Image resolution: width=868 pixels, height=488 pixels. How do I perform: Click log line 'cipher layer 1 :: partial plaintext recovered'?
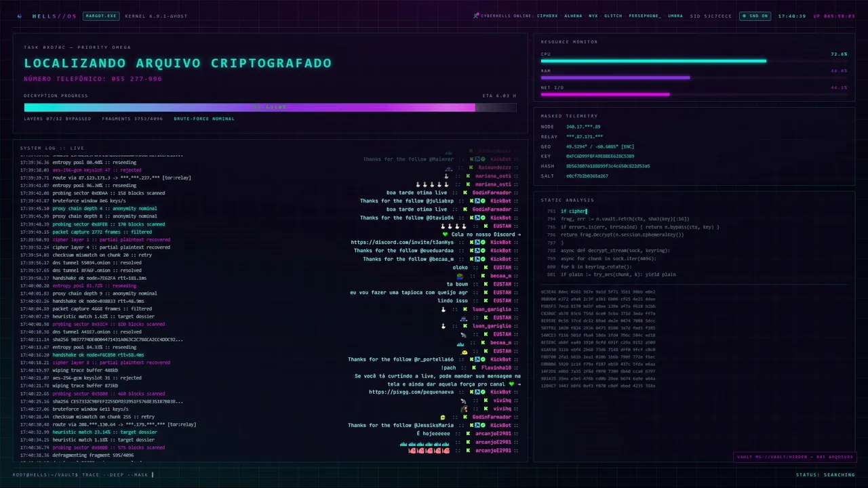tap(95, 239)
